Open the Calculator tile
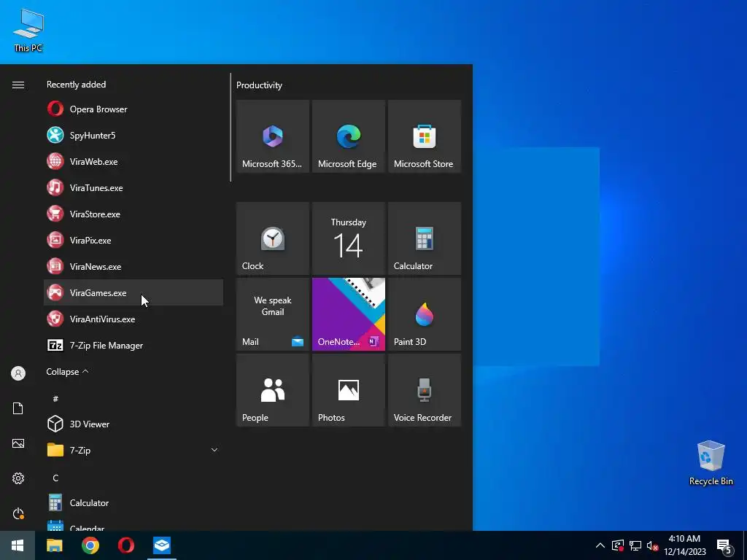 [x=425, y=238]
